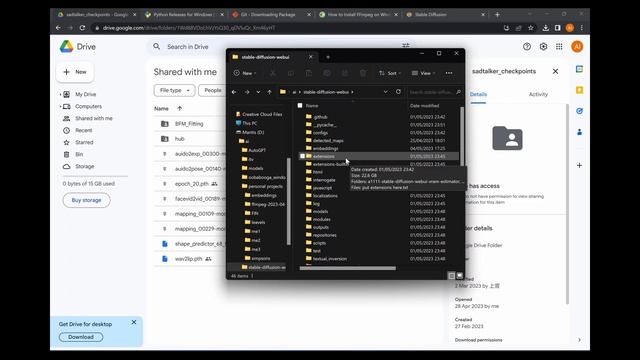Get add-ons plus in Drive side panel
The width and height of the screenshot is (640, 360).
579,165
